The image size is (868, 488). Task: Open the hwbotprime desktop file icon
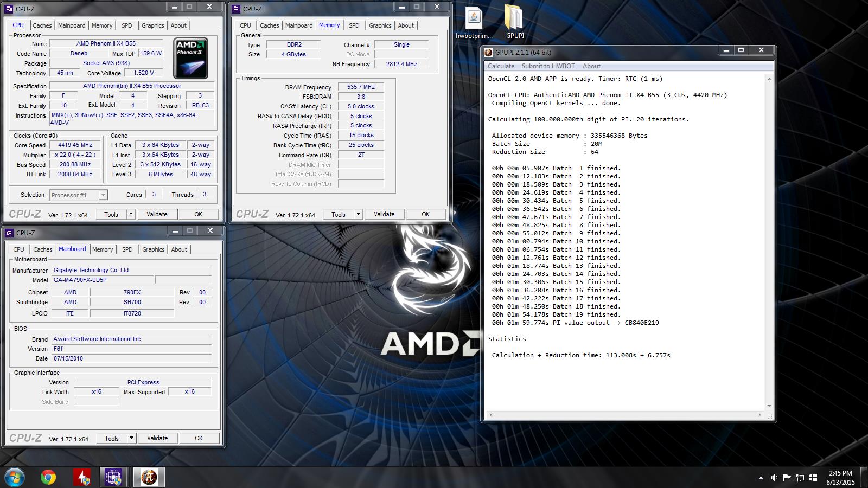(474, 23)
